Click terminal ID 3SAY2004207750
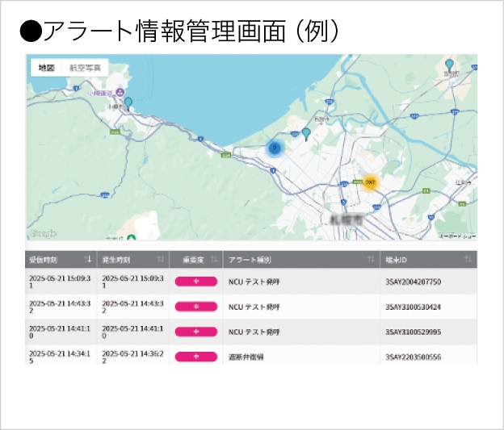Viewport: 504px width, 430px height. coord(413,282)
